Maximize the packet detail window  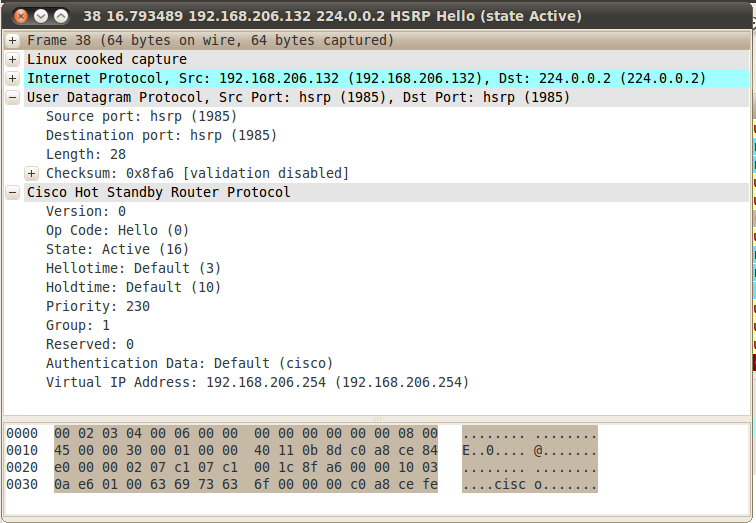(x=61, y=16)
